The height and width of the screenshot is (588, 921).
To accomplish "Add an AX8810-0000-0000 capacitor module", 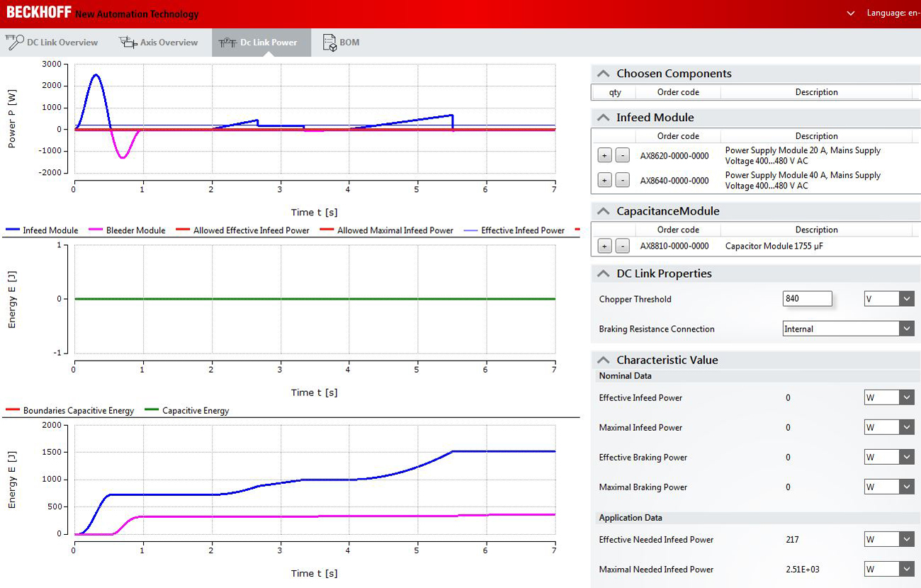I will [604, 246].
